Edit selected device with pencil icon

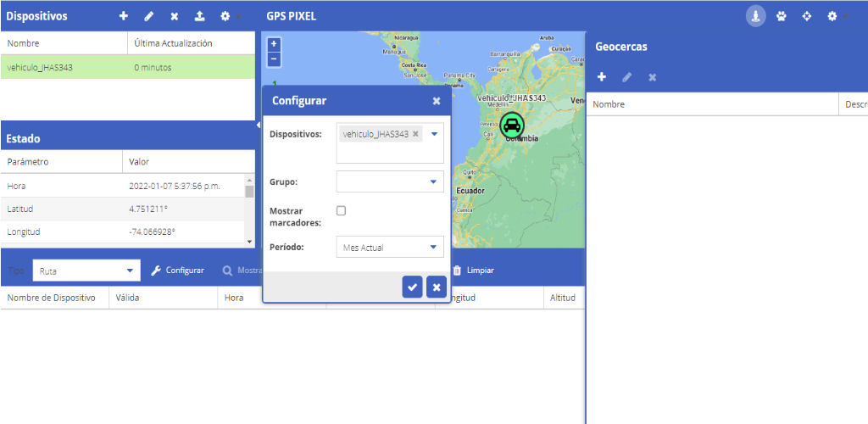149,17
